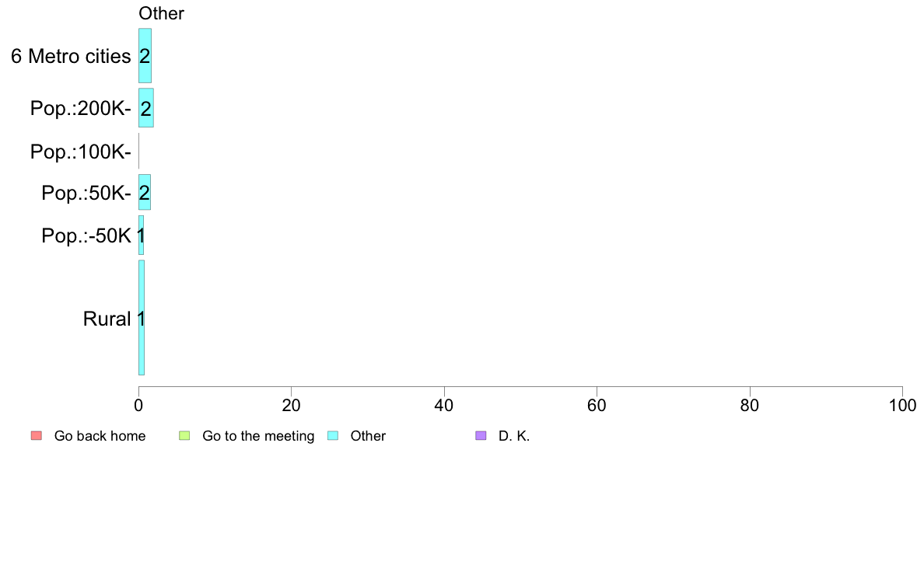The image size is (924, 572).
Task: Click the green Go to the meeting swatch
Action: pos(184,436)
